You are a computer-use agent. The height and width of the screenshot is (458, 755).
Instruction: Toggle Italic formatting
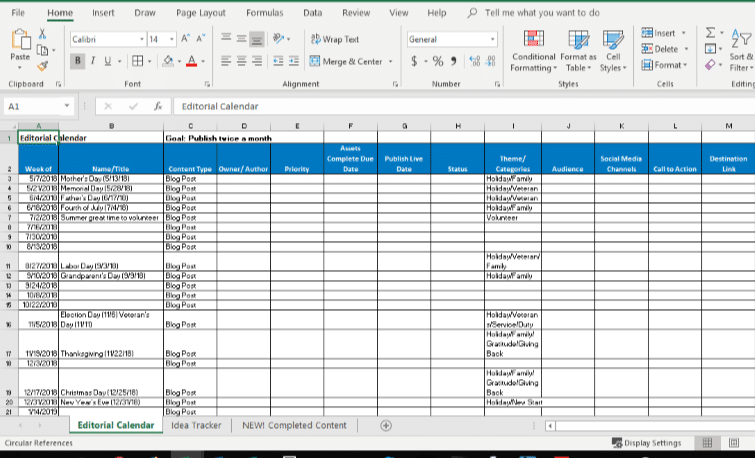pos(92,62)
